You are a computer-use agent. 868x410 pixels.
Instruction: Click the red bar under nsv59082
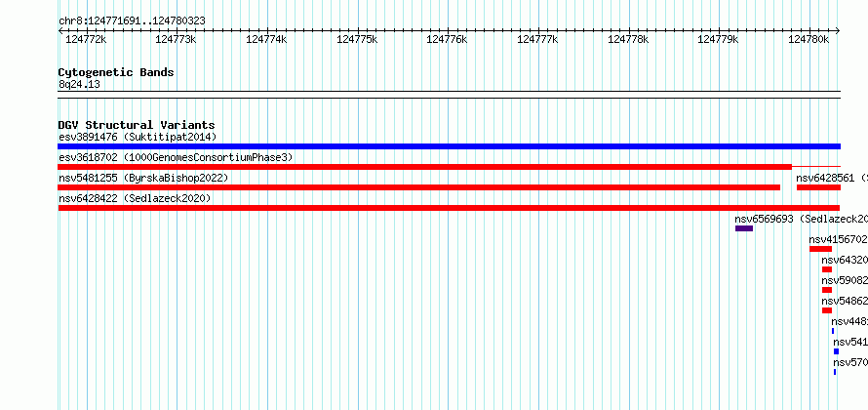[x=827, y=290]
